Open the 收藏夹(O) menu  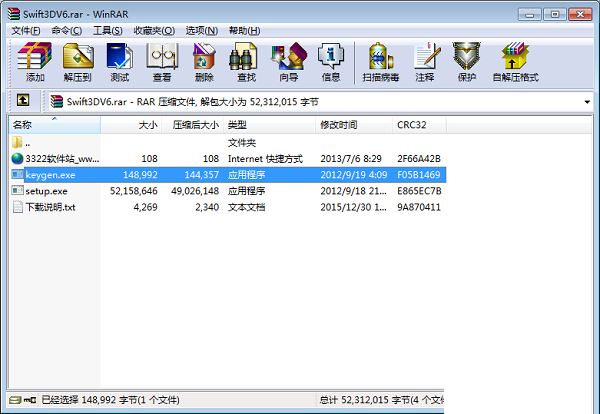pos(154,31)
